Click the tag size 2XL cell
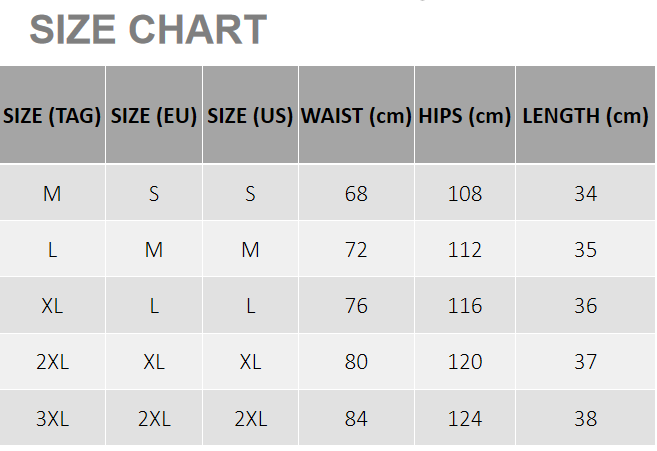 coord(52,361)
